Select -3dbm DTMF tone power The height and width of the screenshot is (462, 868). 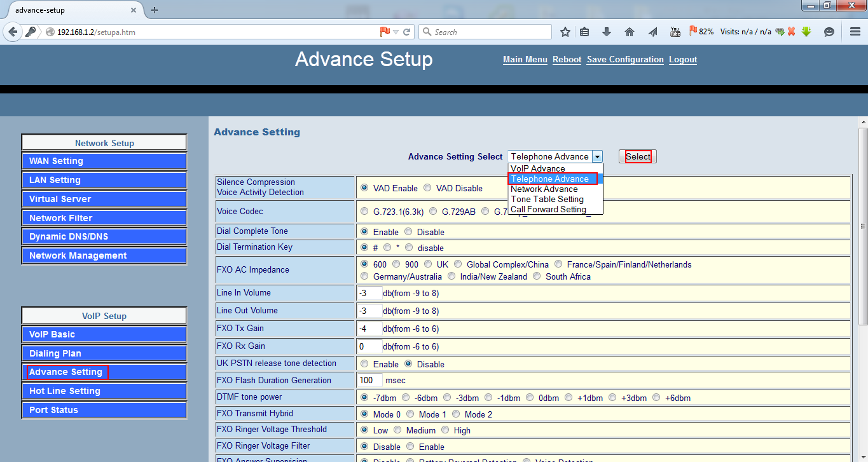[x=447, y=397]
